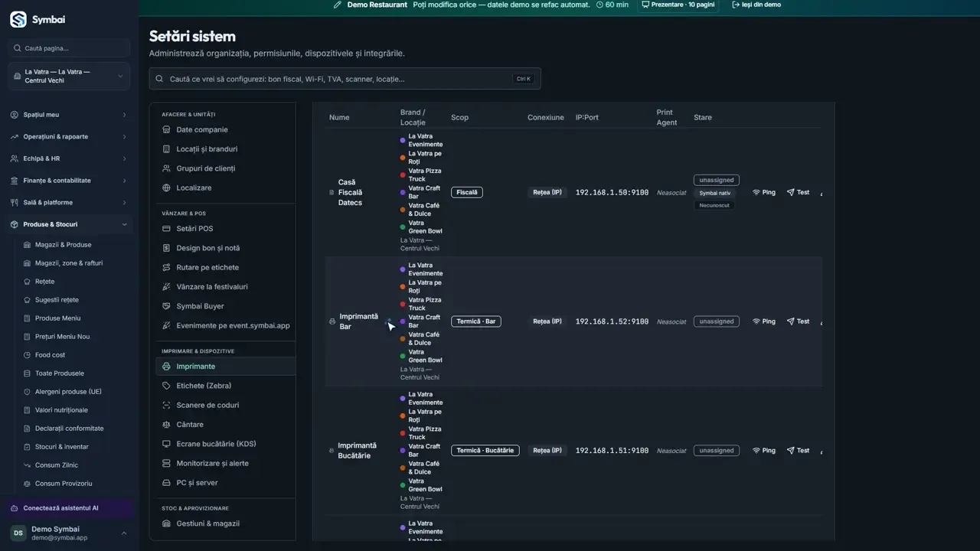Expand the Spațiul meu menu
This screenshot has height=551, width=980.
[69, 115]
